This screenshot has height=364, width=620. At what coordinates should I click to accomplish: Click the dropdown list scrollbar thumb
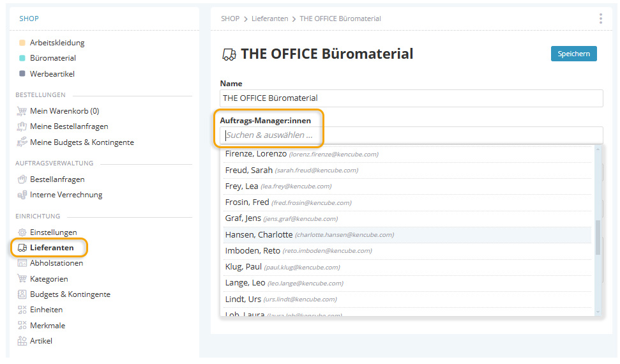(x=598, y=238)
